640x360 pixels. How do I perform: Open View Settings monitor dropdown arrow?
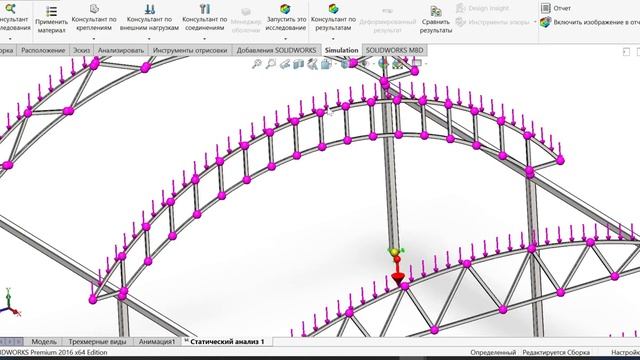tap(425, 64)
